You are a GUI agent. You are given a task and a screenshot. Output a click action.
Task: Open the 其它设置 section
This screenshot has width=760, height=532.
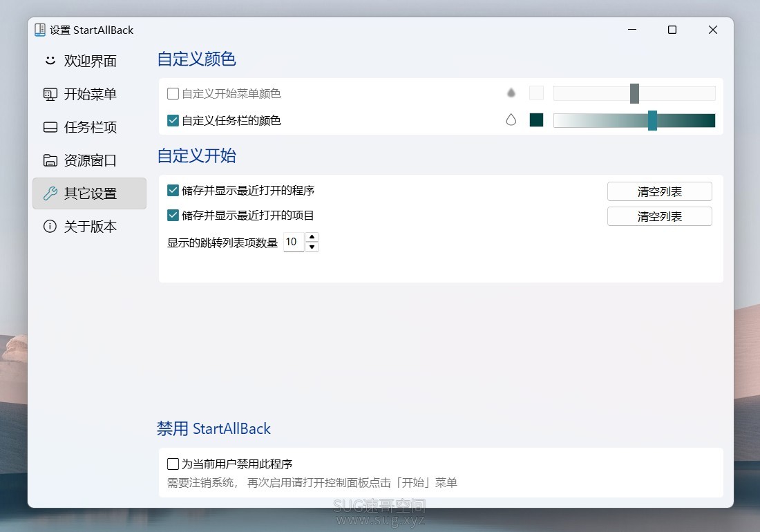pyautogui.click(x=89, y=193)
